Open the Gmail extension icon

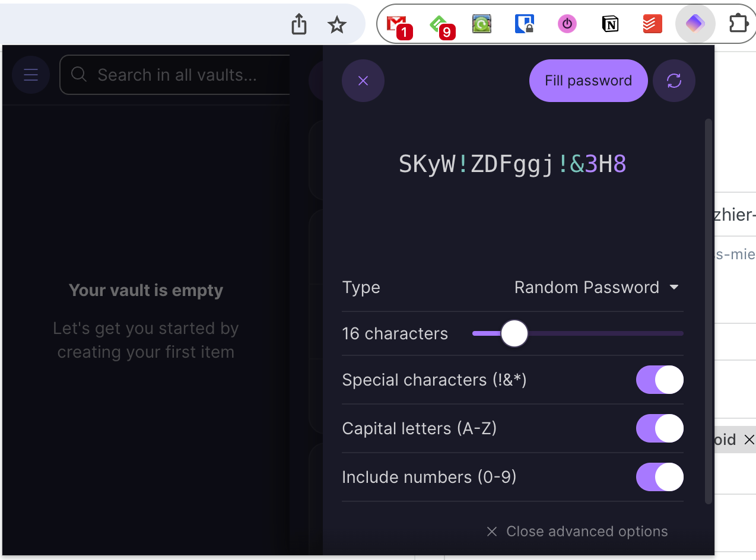[398, 25]
